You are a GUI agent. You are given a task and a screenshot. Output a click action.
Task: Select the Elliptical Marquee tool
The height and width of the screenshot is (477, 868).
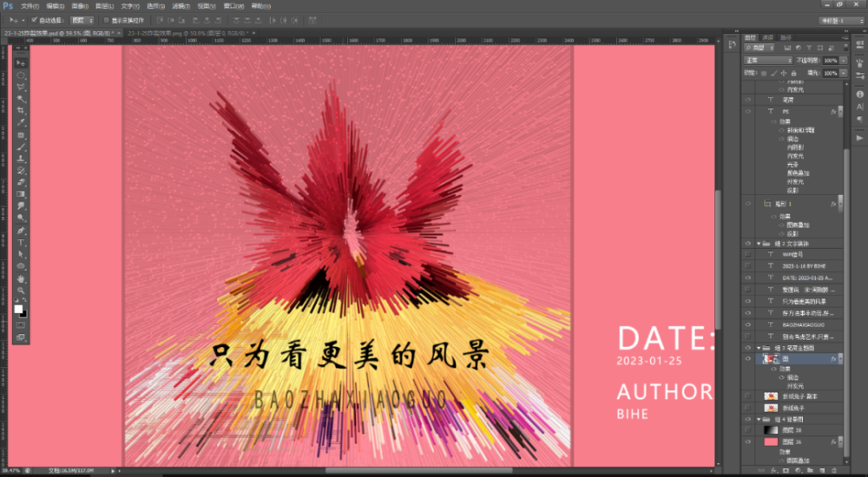point(21,75)
